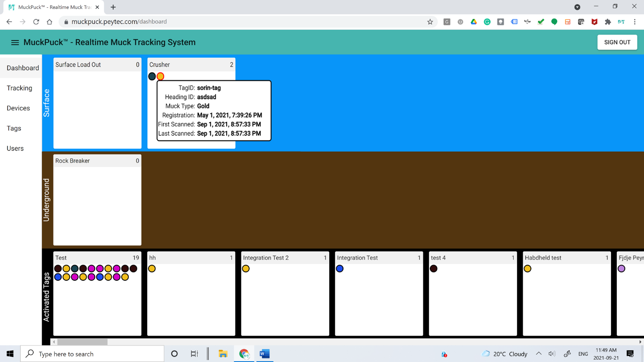Viewport: 644px width, 362px height.
Task: Open the red shield extension
Action: [x=594, y=22]
